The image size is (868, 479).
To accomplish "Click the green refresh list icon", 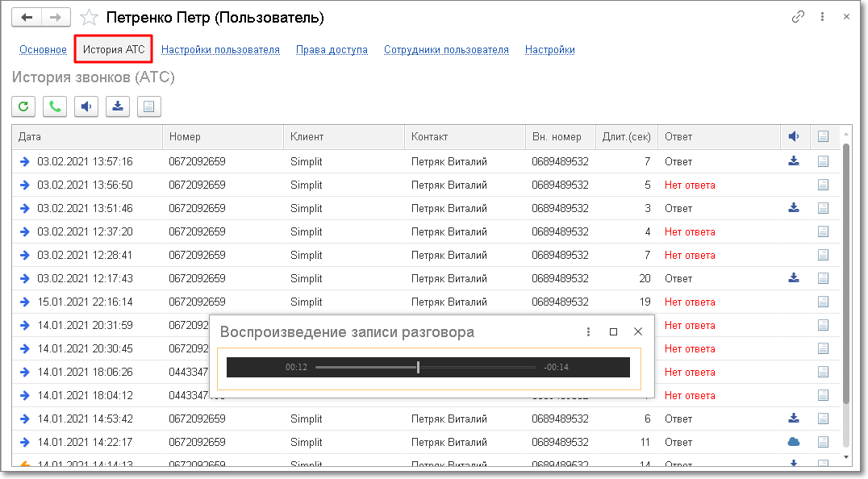I will pyautogui.click(x=24, y=106).
